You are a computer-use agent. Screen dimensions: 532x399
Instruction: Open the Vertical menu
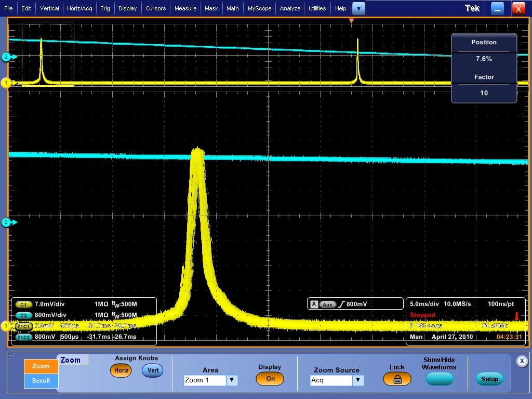pyautogui.click(x=49, y=8)
